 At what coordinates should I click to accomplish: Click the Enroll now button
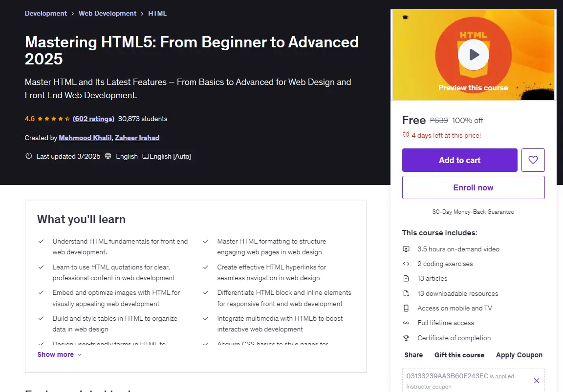[473, 187]
